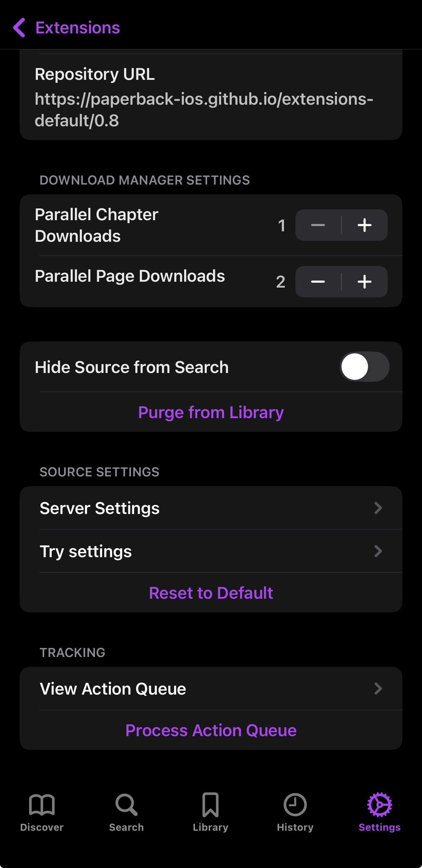Go back to Extensions

pos(78,27)
